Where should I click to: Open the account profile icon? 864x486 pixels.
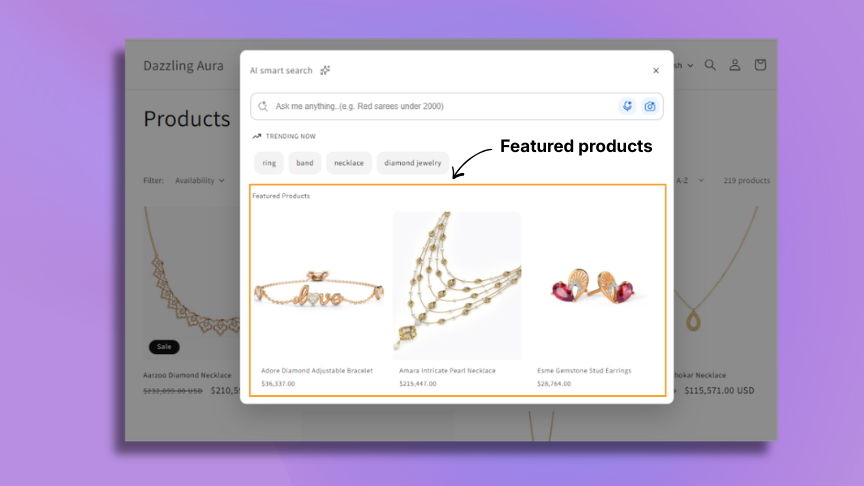click(x=735, y=65)
